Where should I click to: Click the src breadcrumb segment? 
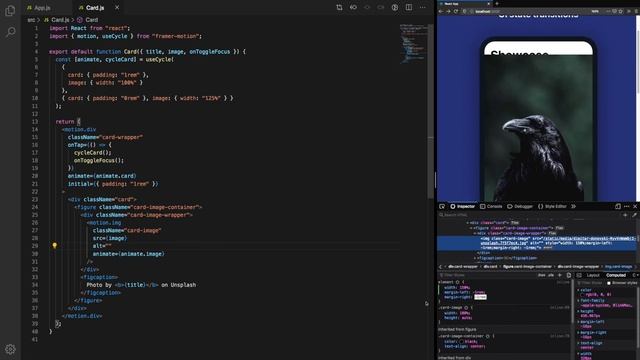click(31, 20)
